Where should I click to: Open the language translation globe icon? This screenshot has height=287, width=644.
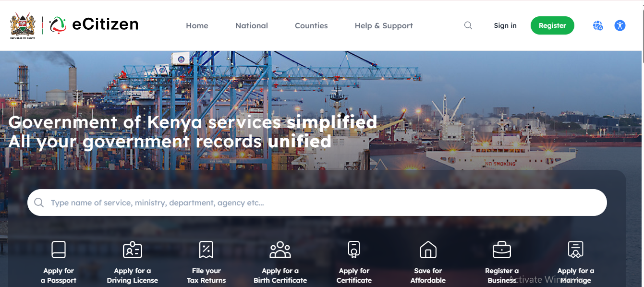click(598, 26)
